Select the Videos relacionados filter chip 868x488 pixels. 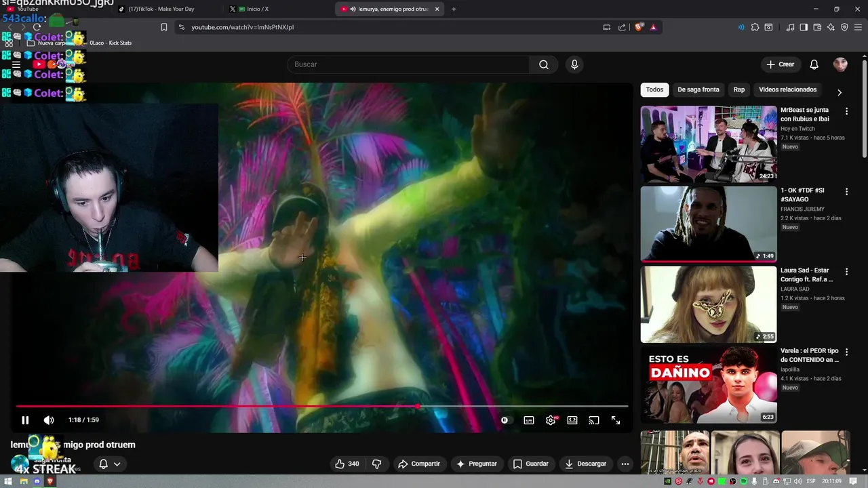pyautogui.click(x=788, y=89)
